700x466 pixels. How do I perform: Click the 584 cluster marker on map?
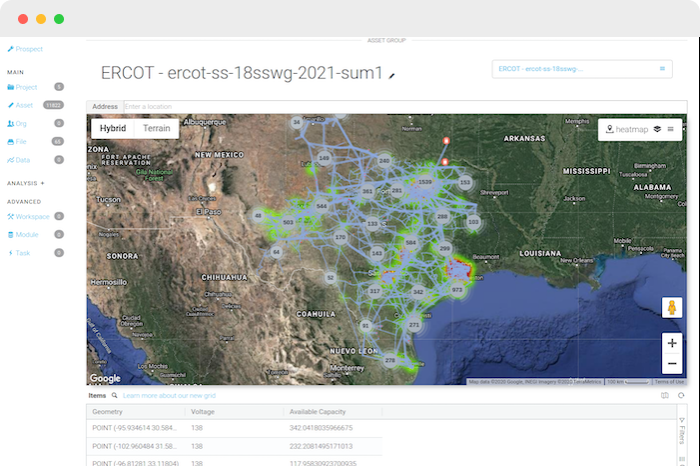click(411, 243)
